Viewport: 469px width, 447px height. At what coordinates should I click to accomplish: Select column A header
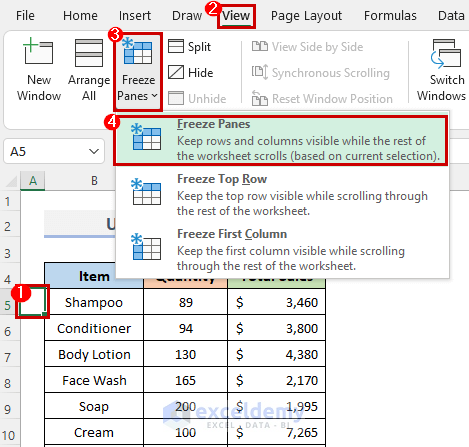tap(33, 181)
